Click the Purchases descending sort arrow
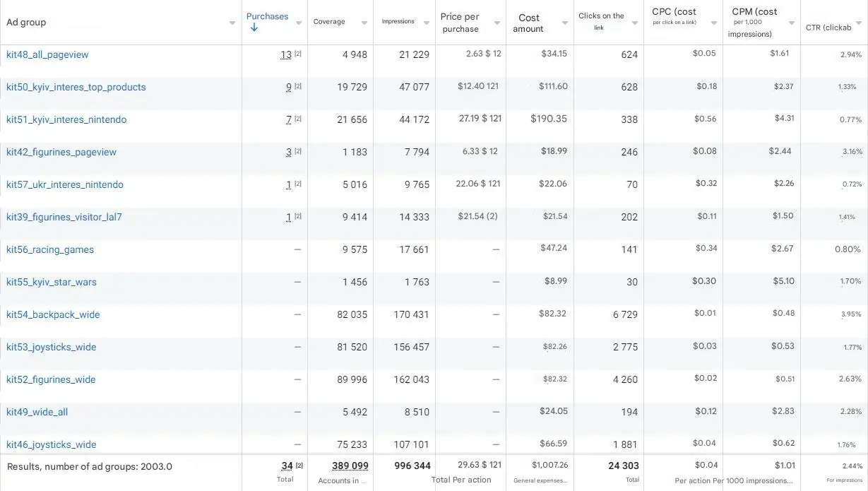The image size is (868, 491). click(254, 28)
